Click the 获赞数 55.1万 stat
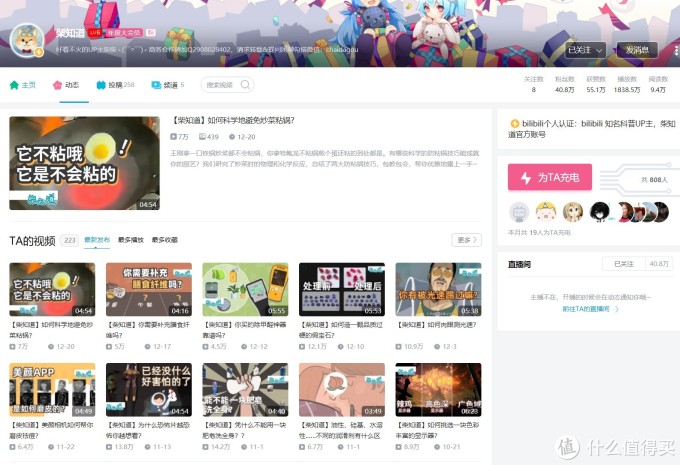This screenshot has width=680, height=465. [x=596, y=85]
